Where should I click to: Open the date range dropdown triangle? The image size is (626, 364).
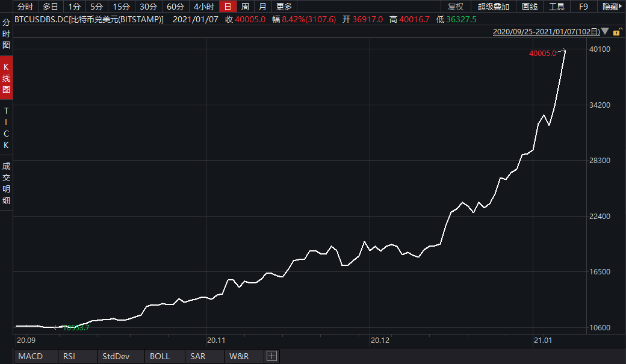tap(605, 31)
